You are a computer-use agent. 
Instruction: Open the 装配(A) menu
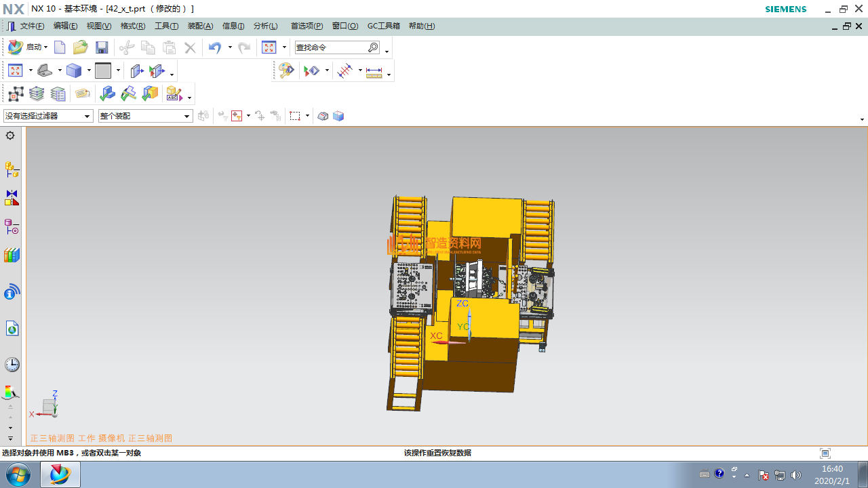click(200, 26)
